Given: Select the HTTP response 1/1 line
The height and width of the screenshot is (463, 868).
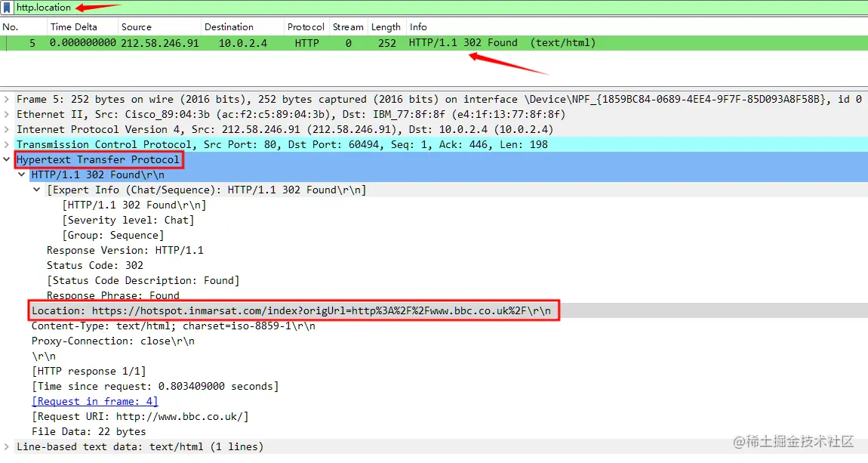Looking at the screenshot, I should [x=88, y=371].
